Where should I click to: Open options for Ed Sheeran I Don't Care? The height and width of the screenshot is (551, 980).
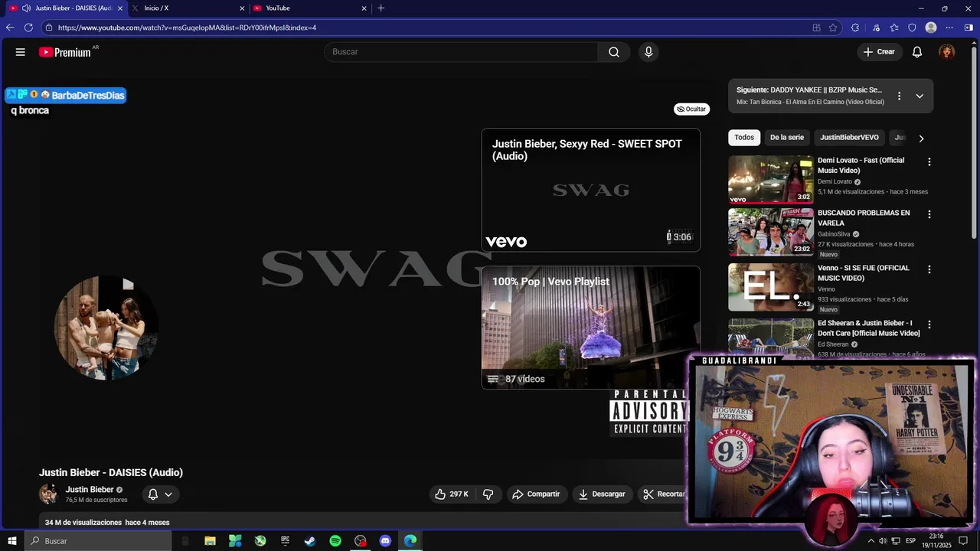(929, 324)
